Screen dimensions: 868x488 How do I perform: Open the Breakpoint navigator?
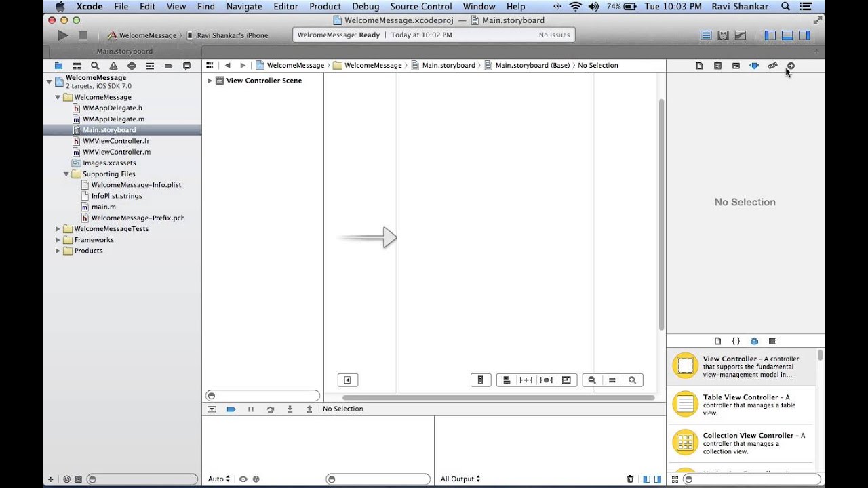(x=168, y=66)
